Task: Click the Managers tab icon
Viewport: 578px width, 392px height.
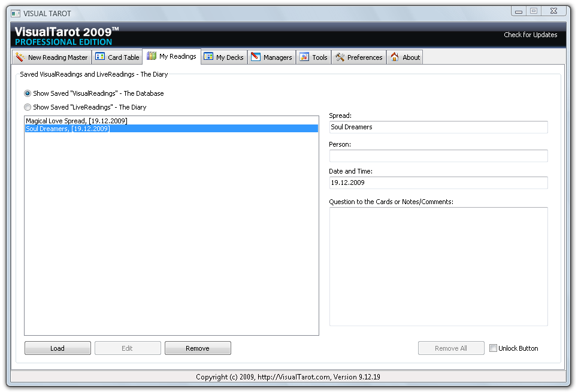Action: click(x=255, y=56)
